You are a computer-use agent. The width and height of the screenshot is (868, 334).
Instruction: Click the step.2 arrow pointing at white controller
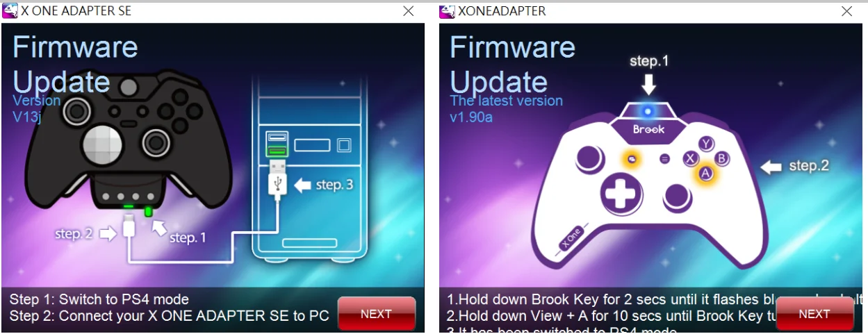tap(771, 167)
